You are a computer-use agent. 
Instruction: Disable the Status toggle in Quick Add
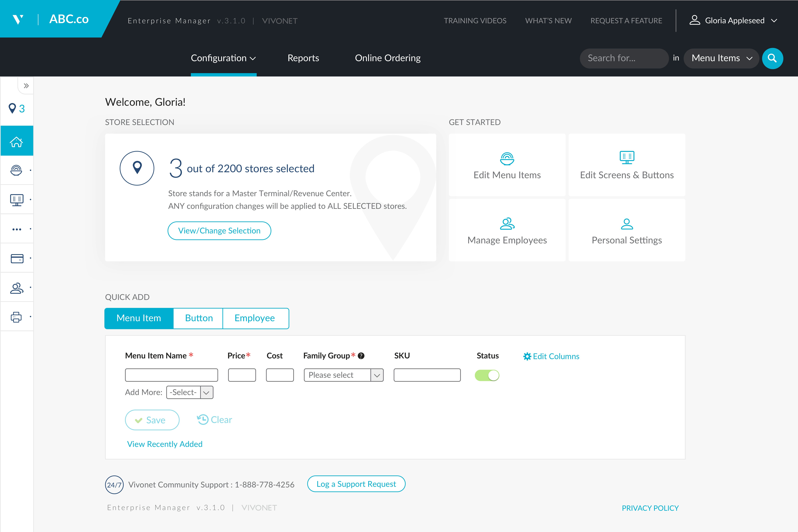click(487, 375)
